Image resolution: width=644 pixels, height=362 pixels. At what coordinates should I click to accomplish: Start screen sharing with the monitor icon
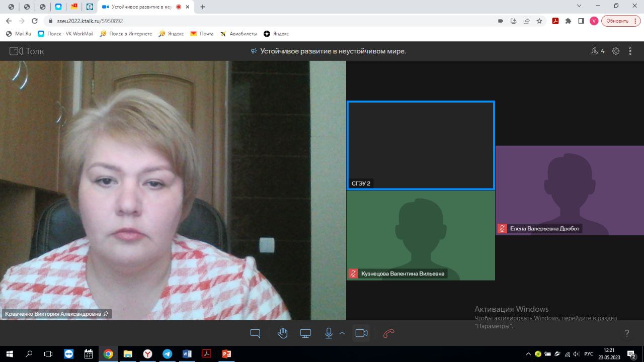click(x=305, y=333)
